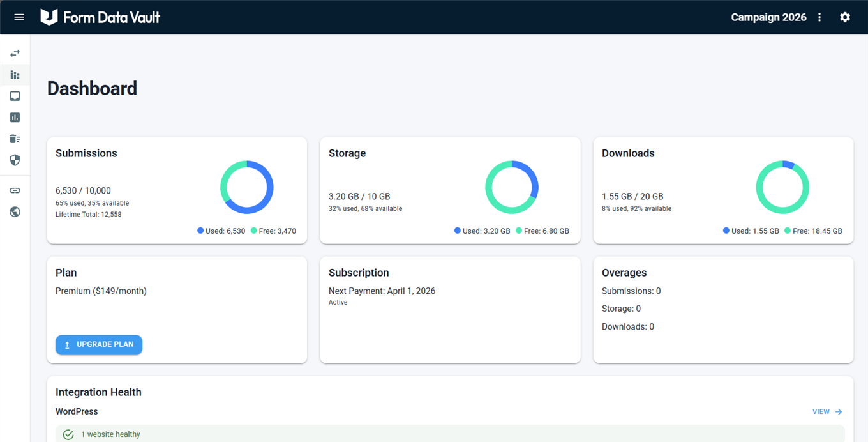Click the Upgrade Plan button
868x442 pixels.
point(99,344)
